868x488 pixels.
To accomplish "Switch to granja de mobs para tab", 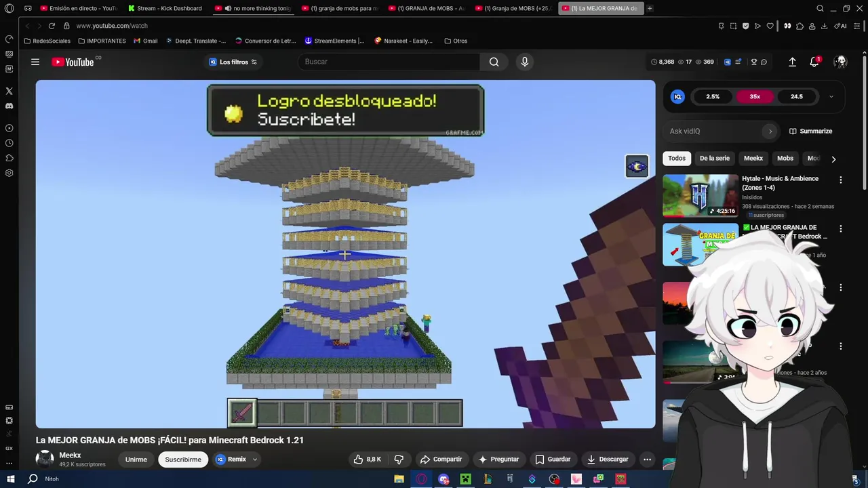I will pyautogui.click(x=340, y=8).
